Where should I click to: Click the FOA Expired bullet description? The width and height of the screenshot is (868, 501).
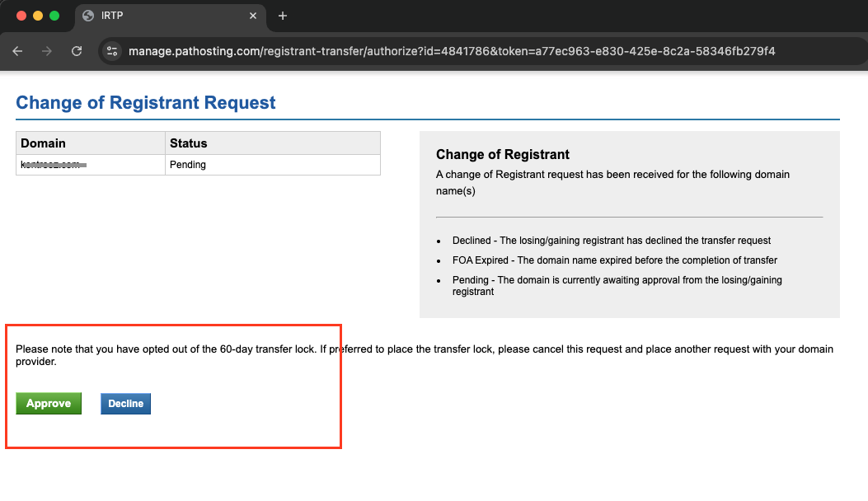[614, 260]
